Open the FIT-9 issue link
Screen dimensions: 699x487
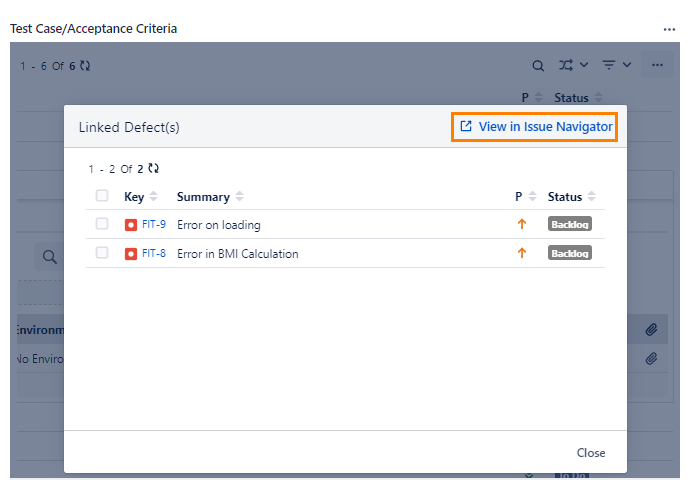(x=154, y=224)
